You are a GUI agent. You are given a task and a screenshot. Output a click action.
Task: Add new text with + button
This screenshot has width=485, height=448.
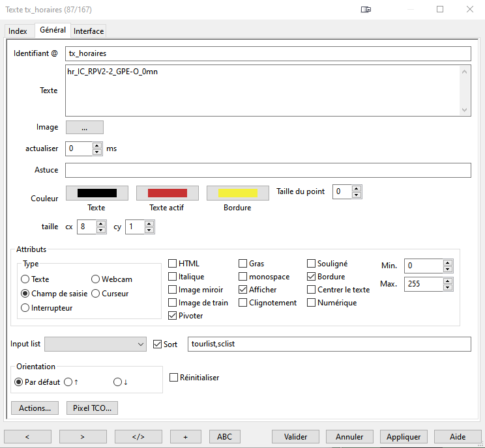(186, 436)
